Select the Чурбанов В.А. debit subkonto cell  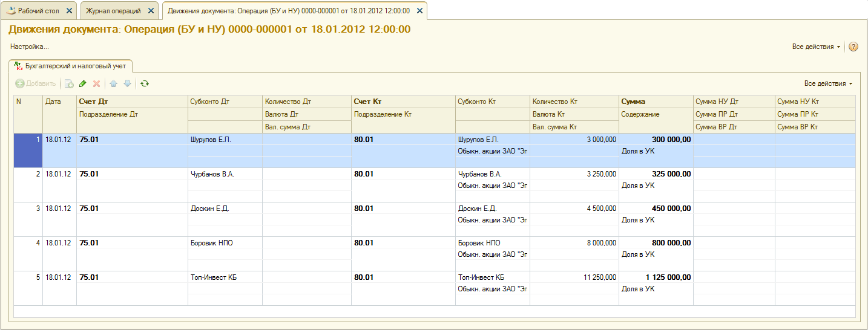click(x=225, y=174)
